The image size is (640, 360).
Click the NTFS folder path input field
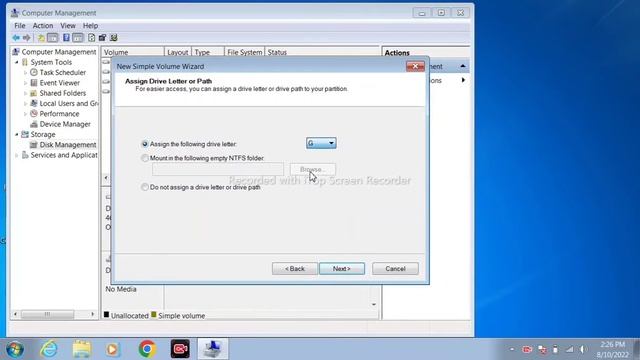click(218, 169)
